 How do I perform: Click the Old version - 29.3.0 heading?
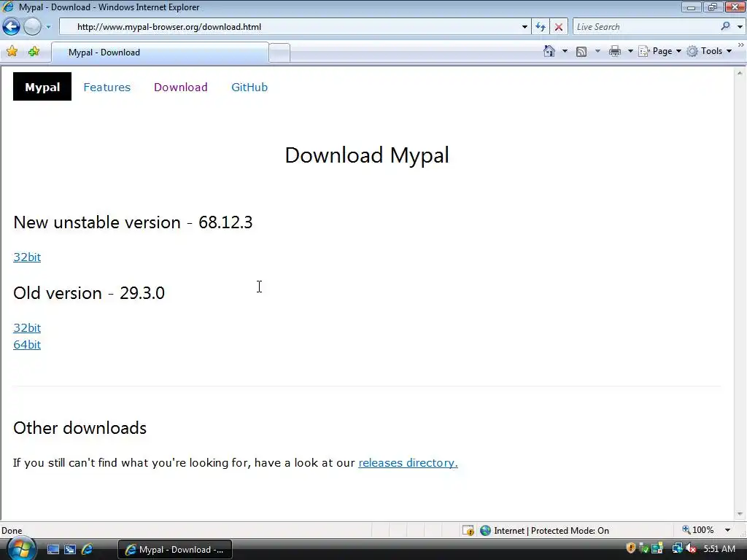(x=89, y=293)
